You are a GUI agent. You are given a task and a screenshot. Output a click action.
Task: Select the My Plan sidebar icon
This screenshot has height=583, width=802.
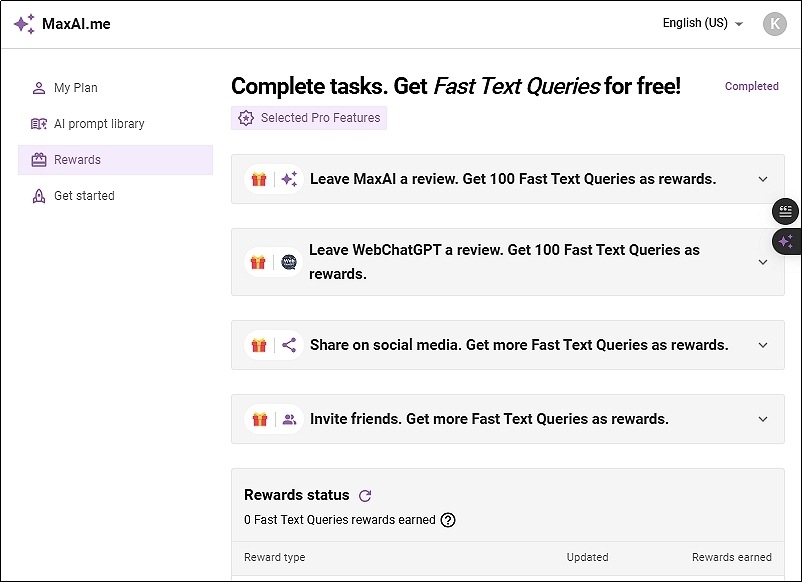[x=39, y=88]
